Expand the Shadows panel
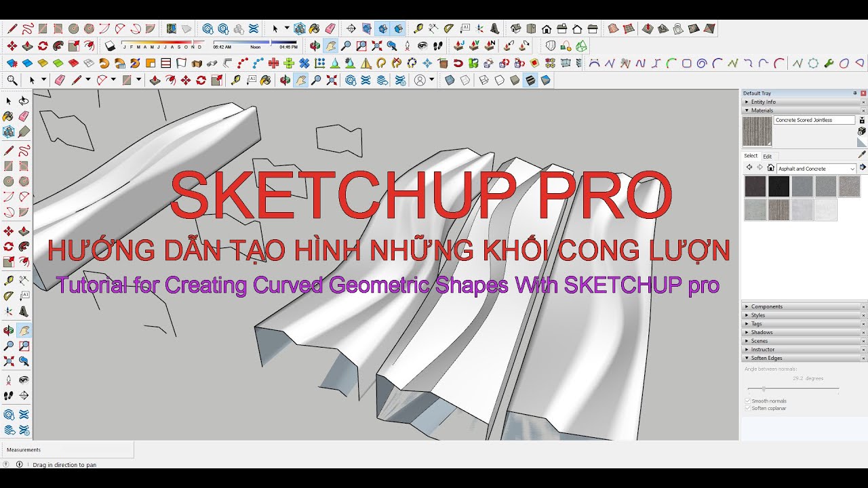This screenshot has height=488, width=868. pyautogui.click(x=802, y=332)
